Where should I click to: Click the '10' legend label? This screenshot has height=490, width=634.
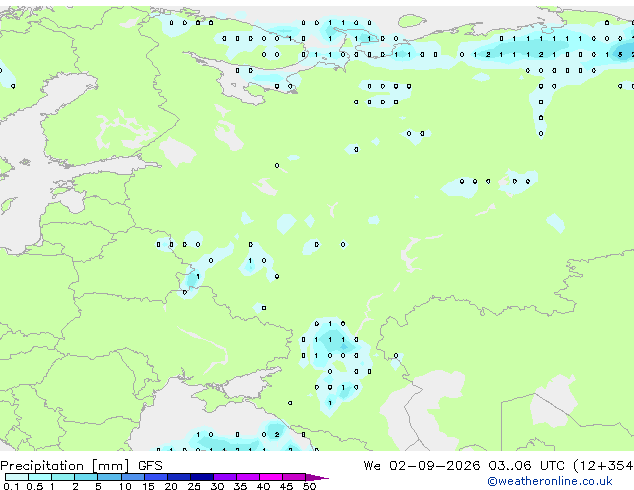[x=125, y=486]
